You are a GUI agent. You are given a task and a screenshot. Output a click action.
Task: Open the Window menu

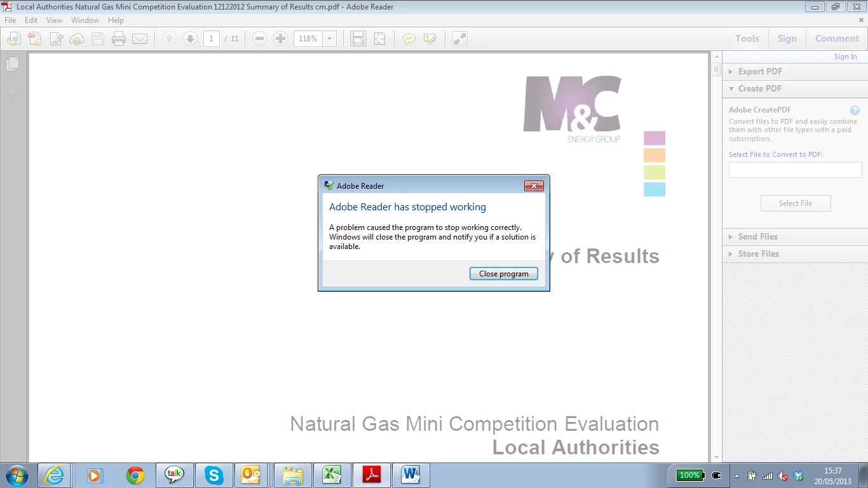click(x=85, y=20)
